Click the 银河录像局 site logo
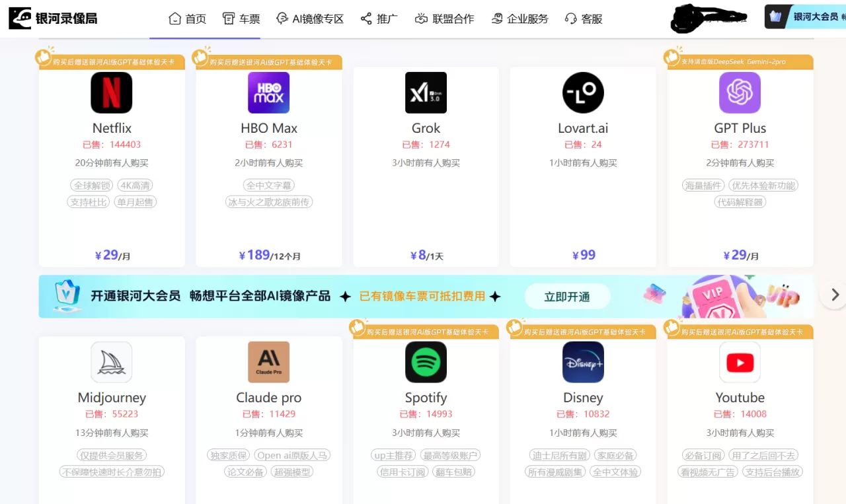This screenshot has height=504, width=846. [53, 18]
